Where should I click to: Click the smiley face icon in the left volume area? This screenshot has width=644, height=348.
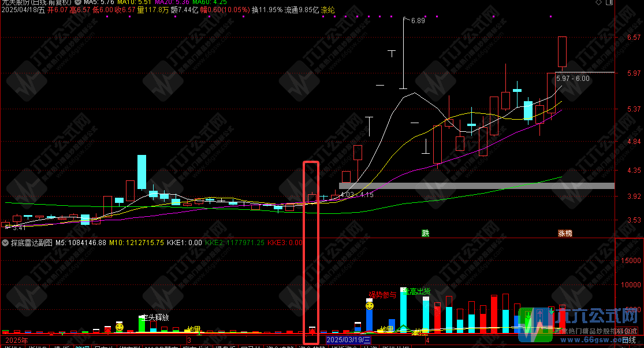coord(119,327)
